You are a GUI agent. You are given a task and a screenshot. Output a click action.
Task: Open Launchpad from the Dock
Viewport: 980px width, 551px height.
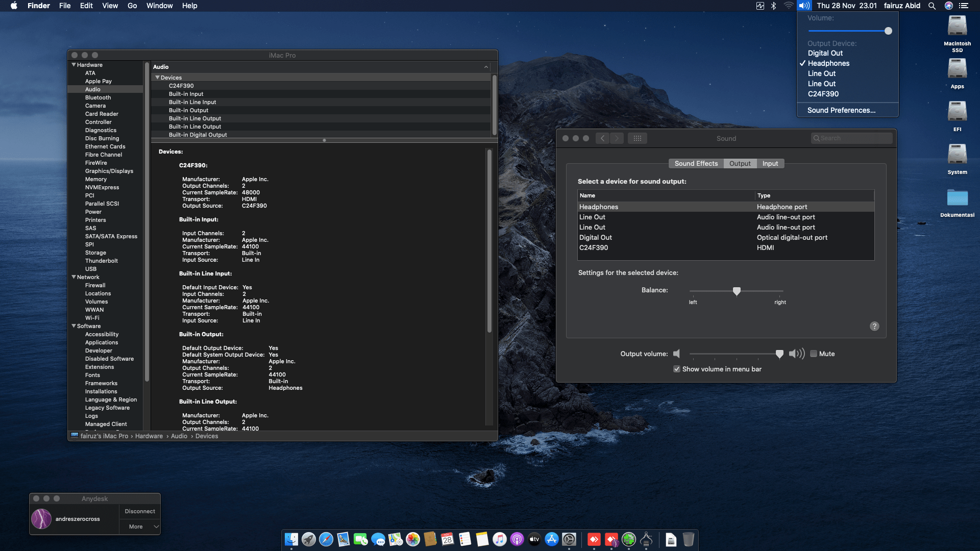[x=308, y=539]
